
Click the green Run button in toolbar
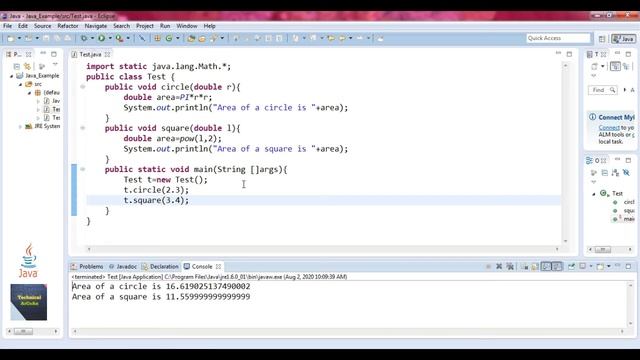(x=101, y=38)
